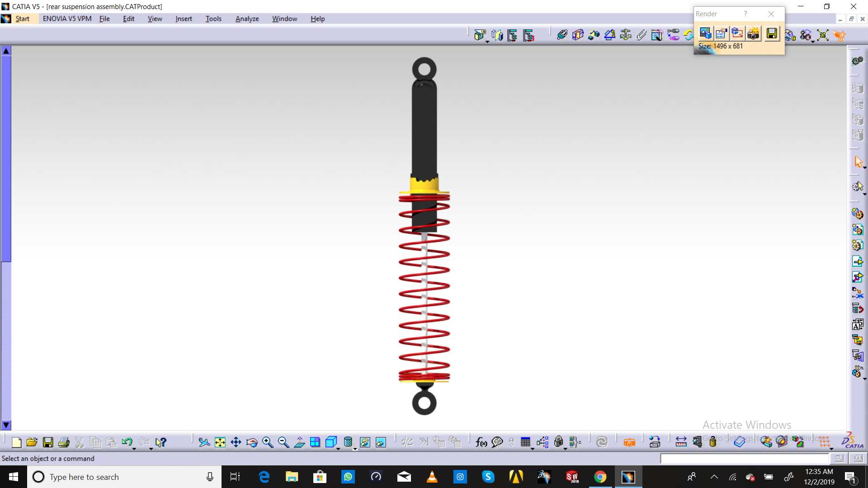Open the File menu
Image resolution: width=868 pixels, height=488 pixels.
click(x=104, y=19)
